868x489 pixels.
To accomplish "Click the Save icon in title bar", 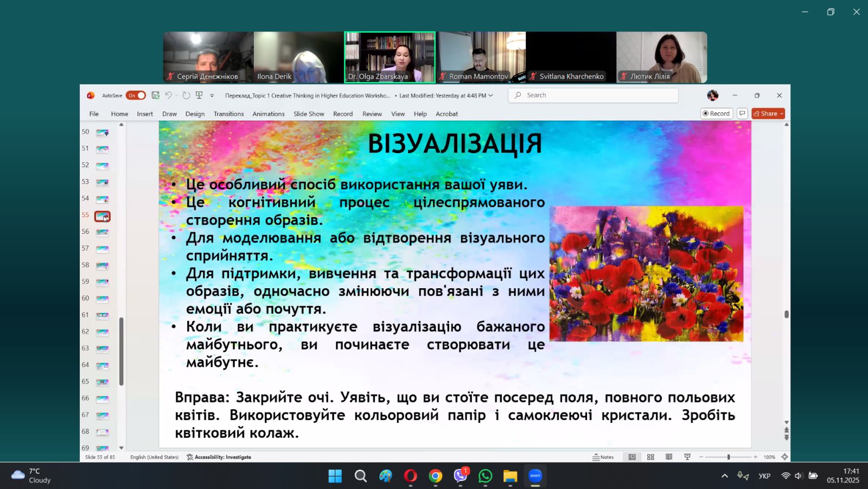I will tap(155, 96).
